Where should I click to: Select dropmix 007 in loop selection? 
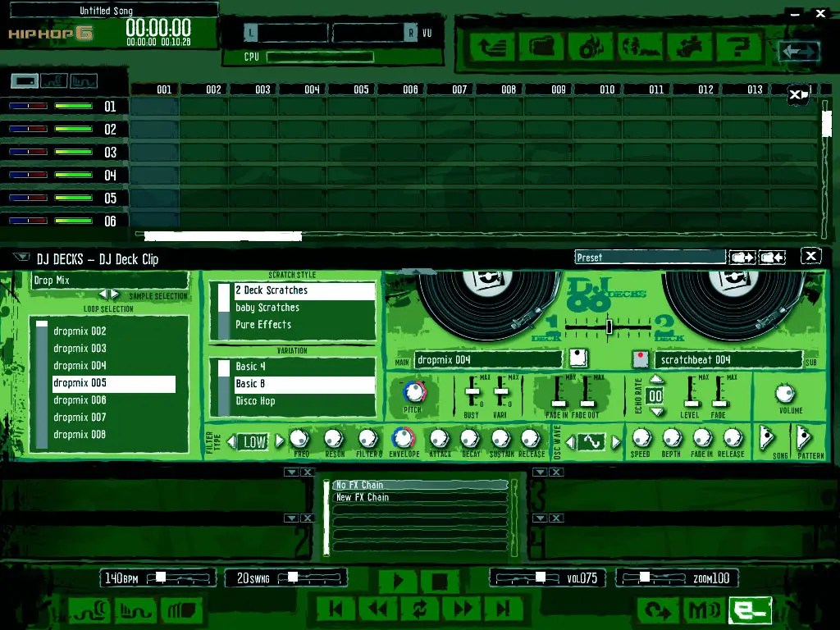point(80,418)
